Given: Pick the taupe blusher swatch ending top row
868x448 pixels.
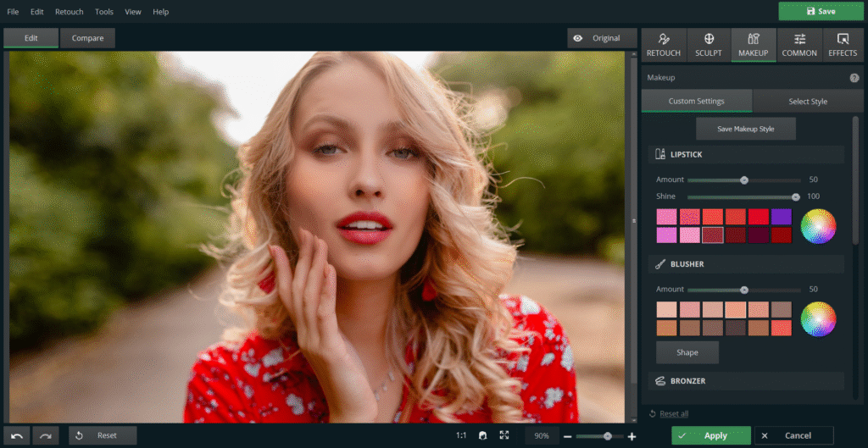Looking at the screenshot, I should tap(781, 310).
